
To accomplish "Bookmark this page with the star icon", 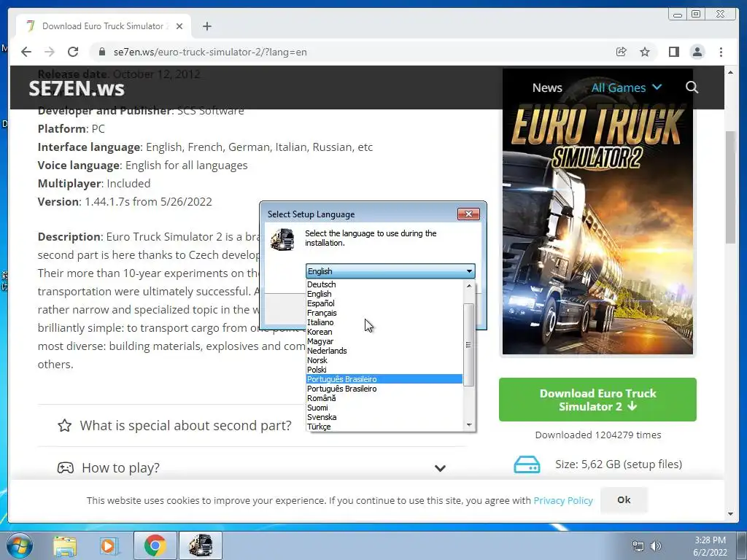I will [x=645, y=52].
